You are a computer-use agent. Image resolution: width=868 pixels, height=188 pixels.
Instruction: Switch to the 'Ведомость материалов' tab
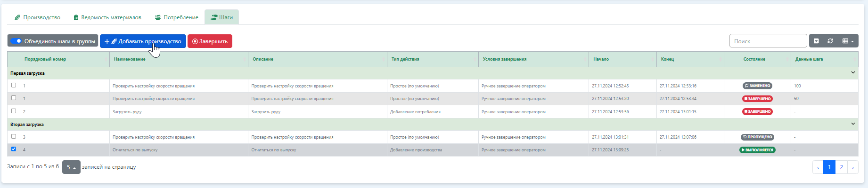[107, 17]
